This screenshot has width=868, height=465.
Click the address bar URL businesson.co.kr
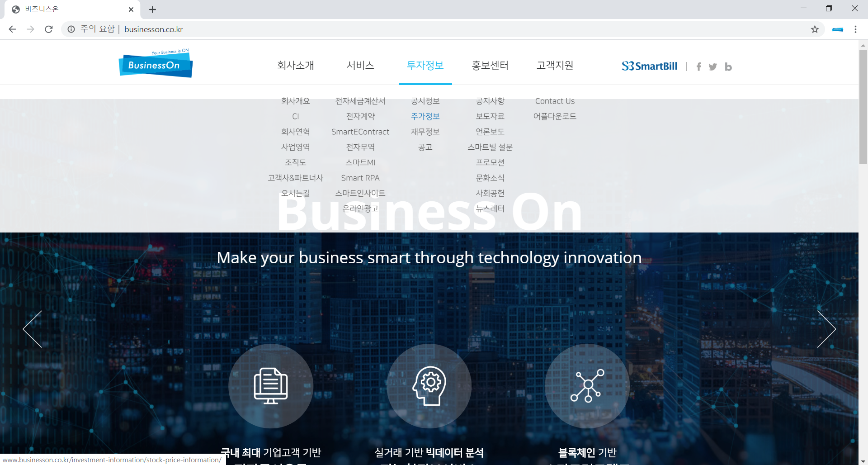(154, 29)
